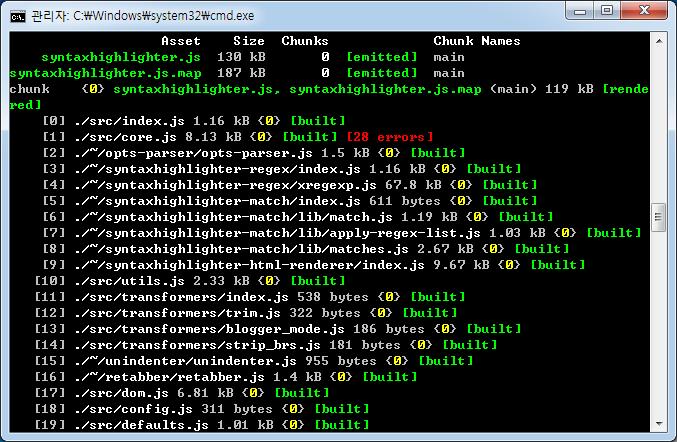Click the scrollbar down arrow
Screen dimensions: 677x442
pyautogui.click(x=659, y=424)
